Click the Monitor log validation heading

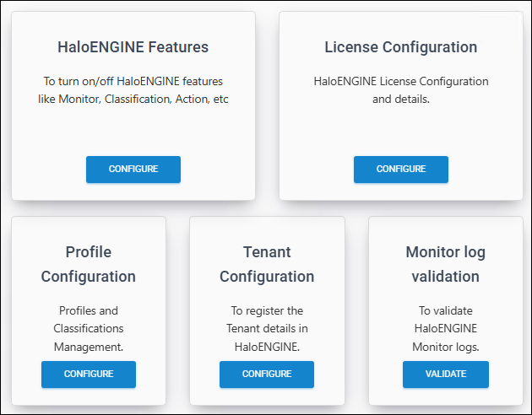pos(445,264)
